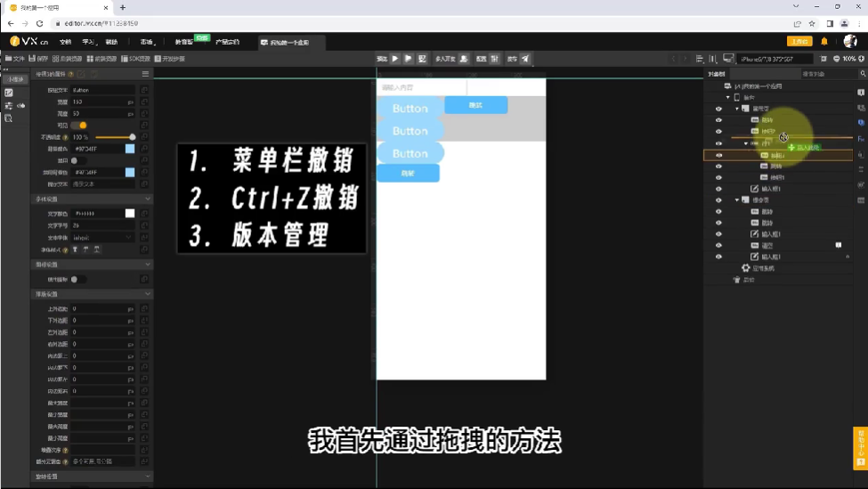Zoom out with the minus icon

pyautogui.click(x=836, y=59)
